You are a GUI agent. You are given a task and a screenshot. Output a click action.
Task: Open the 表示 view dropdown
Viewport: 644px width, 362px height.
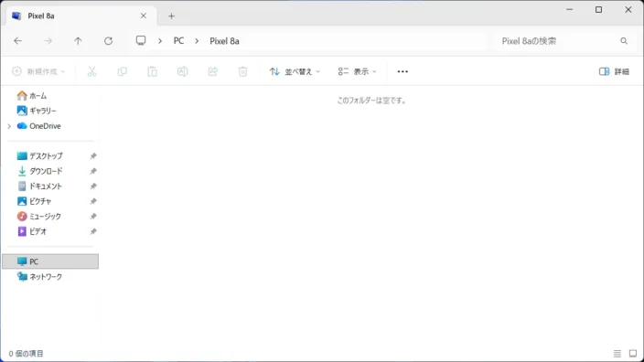pos(357,71)
